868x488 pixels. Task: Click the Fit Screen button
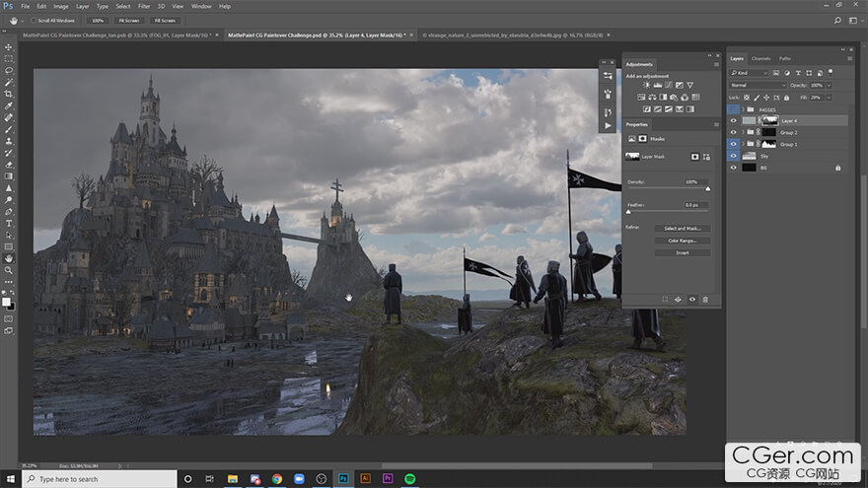[x=129, y=21]
